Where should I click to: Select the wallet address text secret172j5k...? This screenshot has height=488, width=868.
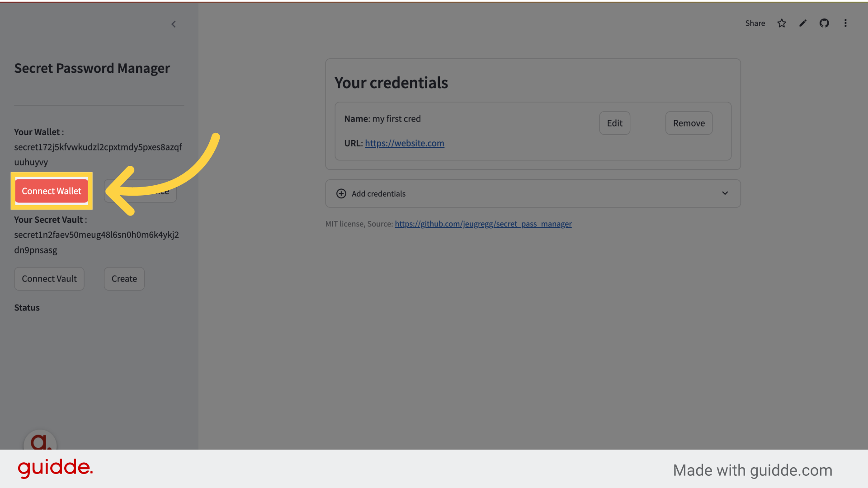[x=98, y=155]
